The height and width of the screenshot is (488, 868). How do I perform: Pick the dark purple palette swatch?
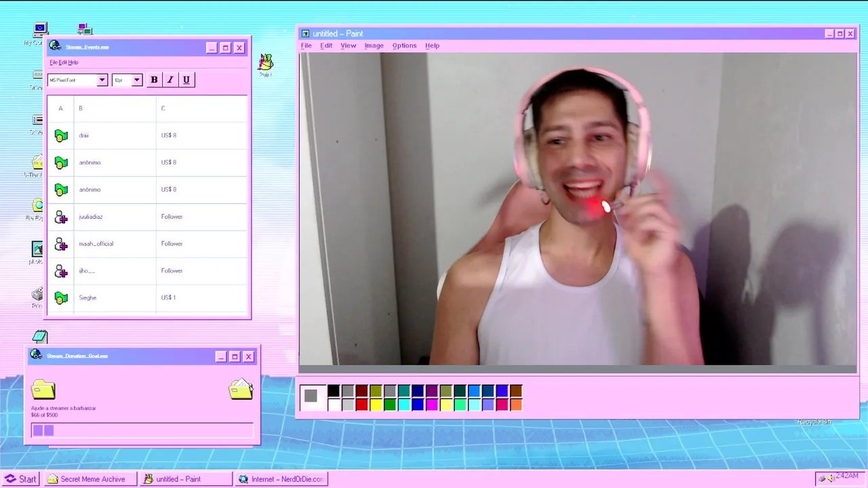coord(432,391)
